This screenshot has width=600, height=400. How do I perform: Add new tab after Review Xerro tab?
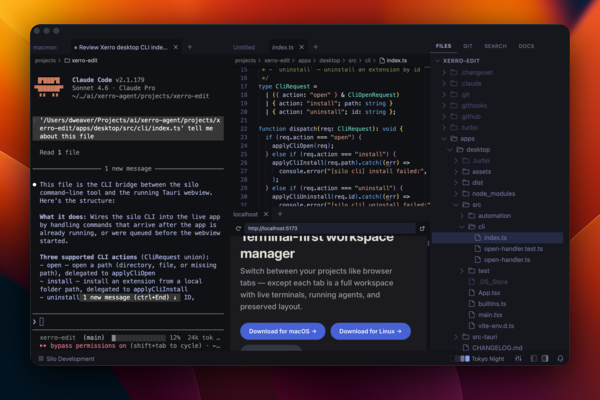(x=190, y=47)
